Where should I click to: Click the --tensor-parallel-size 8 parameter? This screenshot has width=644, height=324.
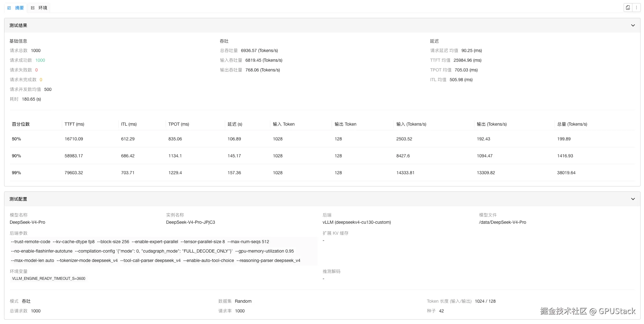203,242
